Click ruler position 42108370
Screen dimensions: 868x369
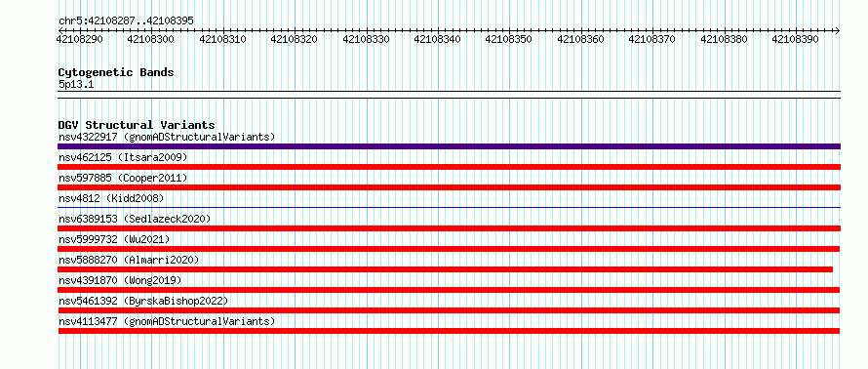[652, 39]
